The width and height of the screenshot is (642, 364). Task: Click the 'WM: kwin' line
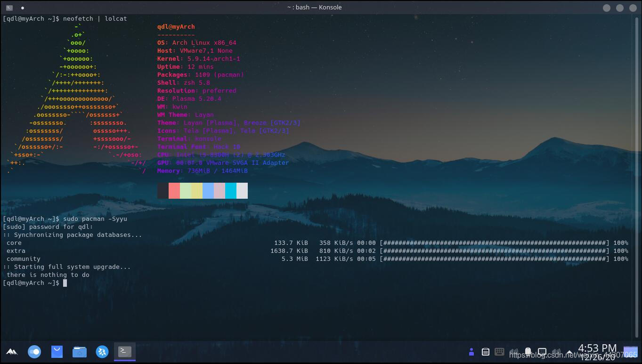[172, 106]
